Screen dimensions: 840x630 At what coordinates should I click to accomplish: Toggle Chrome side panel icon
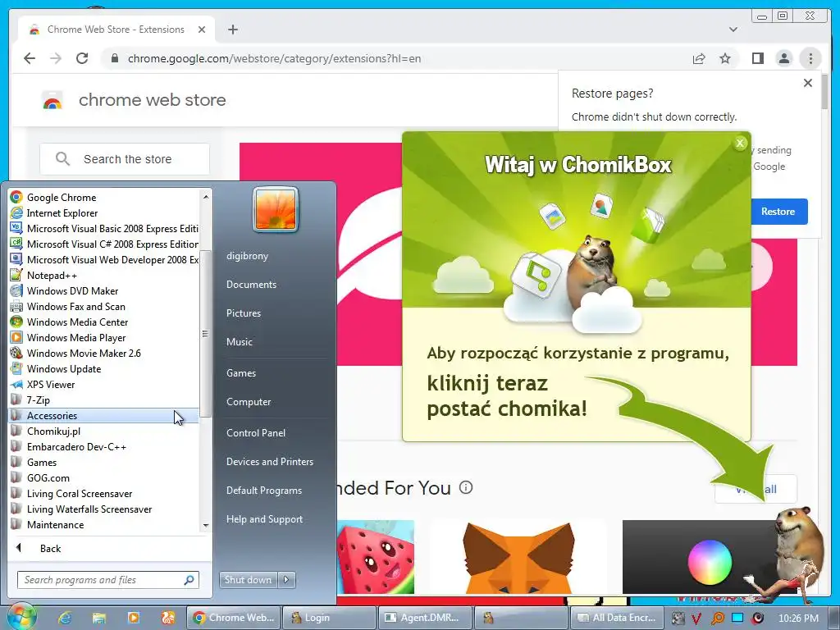(x=757, y=58)
